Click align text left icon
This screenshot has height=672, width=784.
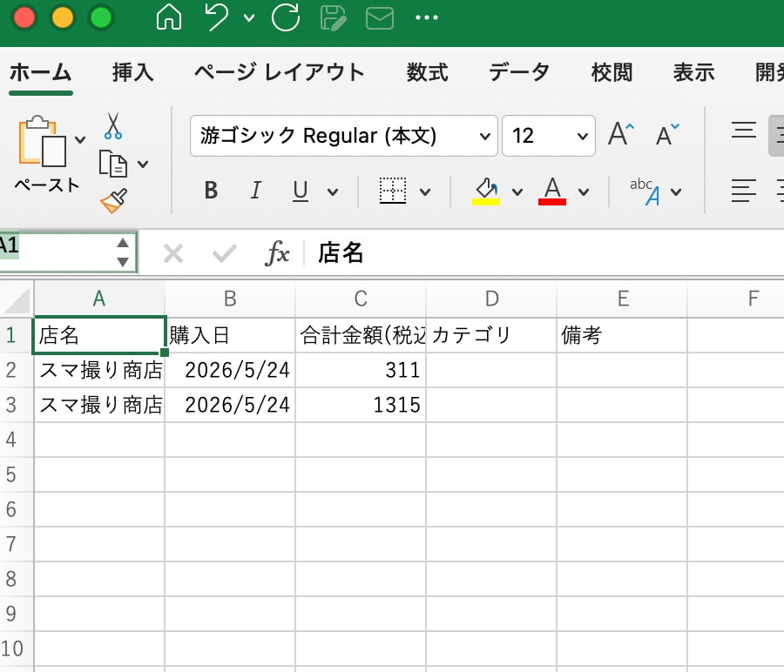(x=744, y=191)
